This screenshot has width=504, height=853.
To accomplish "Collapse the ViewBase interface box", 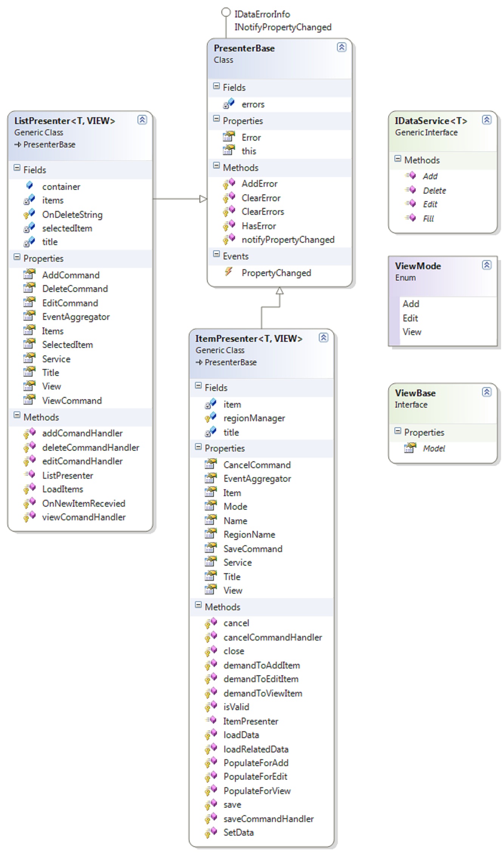I will pyautogui.click(x=487, y=392).
